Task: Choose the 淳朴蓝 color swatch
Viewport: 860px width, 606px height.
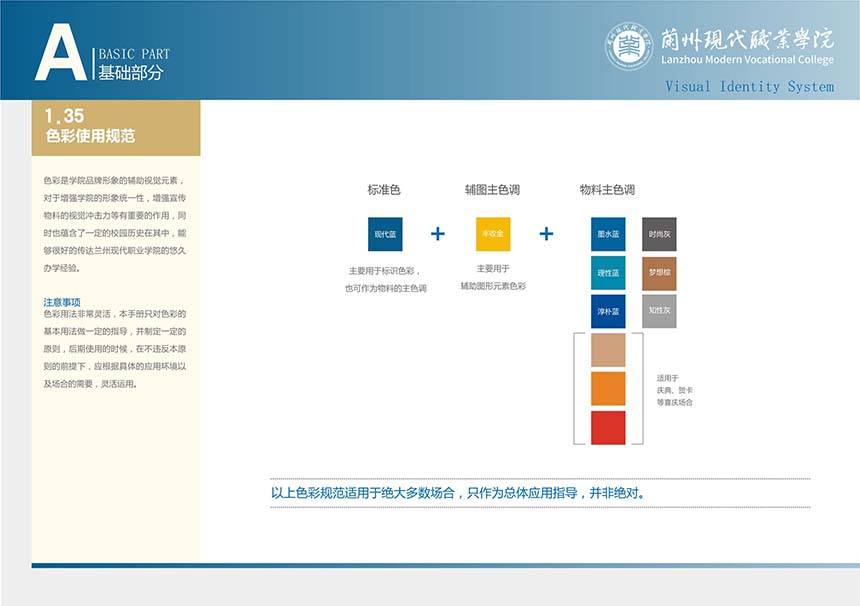Action: [x=608, y=311]
